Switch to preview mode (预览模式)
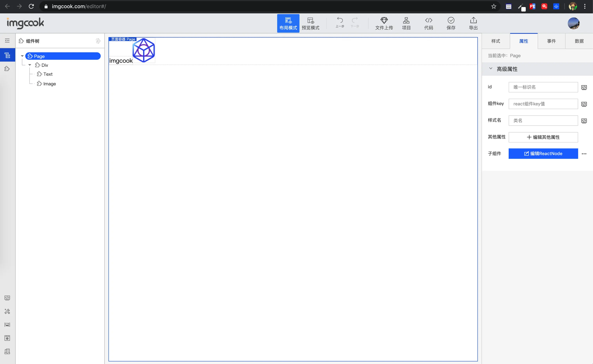 click(310, 23)
